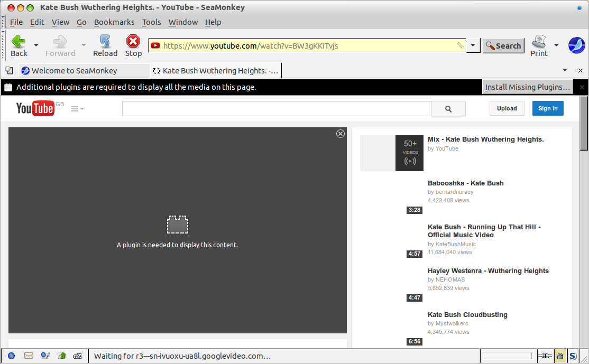Open Browser from status bar globe icon
The image size is (589, 364).
click(x=11, y=356)
